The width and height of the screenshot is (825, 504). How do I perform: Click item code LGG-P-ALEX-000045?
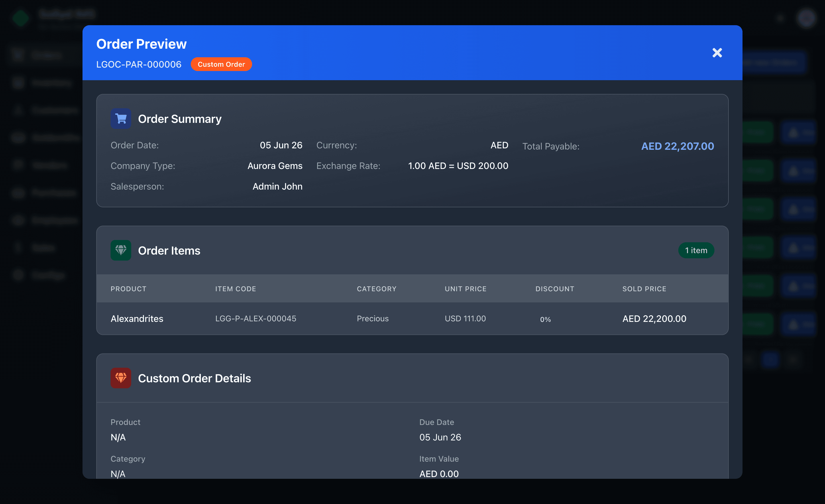256,319
